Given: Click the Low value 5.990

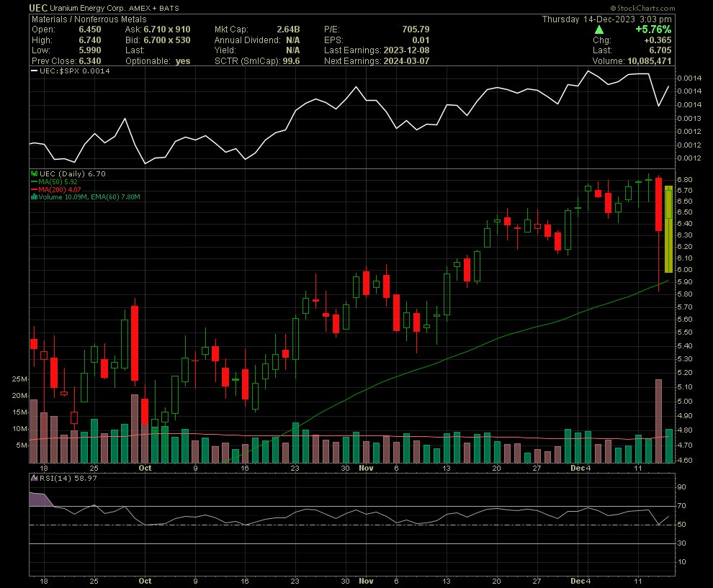Looking at the screenshot, I should [90, 50].
